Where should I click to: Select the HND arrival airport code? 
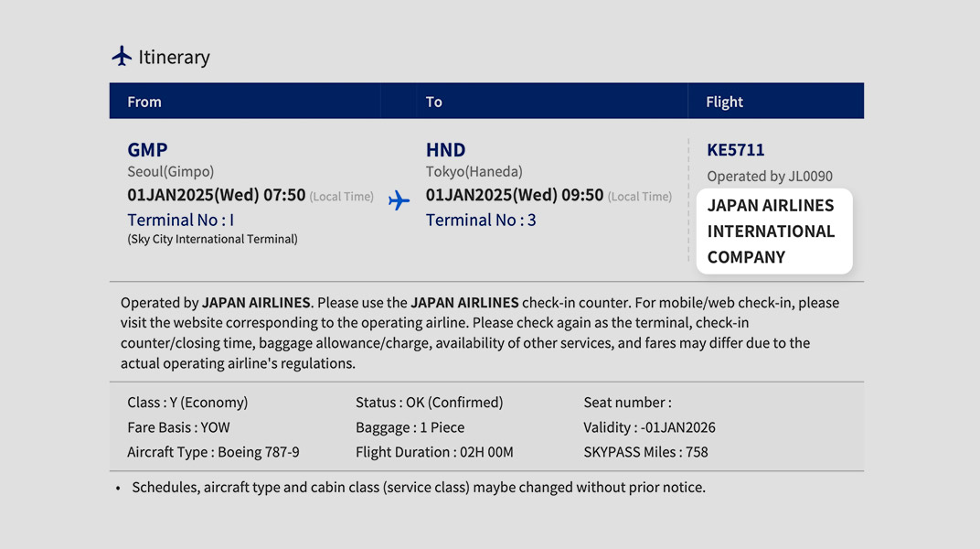445,150
